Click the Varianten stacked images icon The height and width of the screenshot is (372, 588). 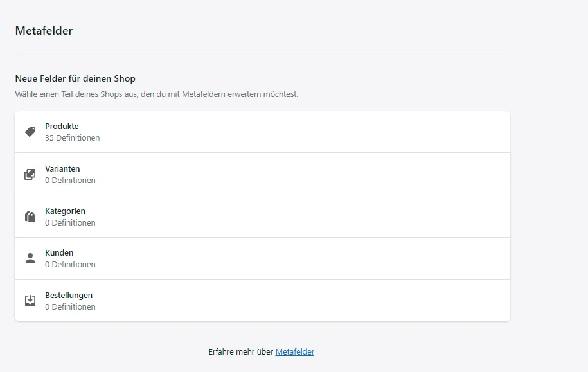click(30, 174)
